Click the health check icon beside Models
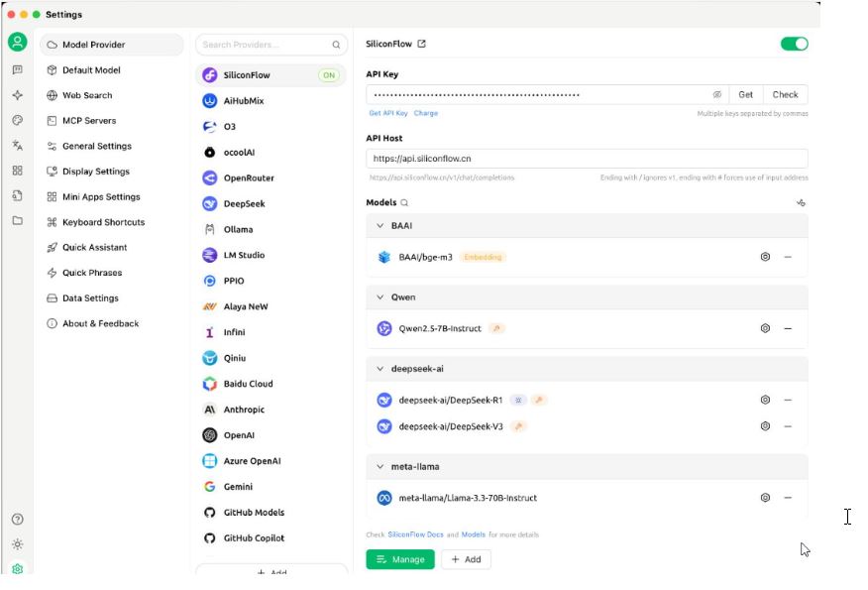The image size is (868, 590). click(x=801, y=202)
